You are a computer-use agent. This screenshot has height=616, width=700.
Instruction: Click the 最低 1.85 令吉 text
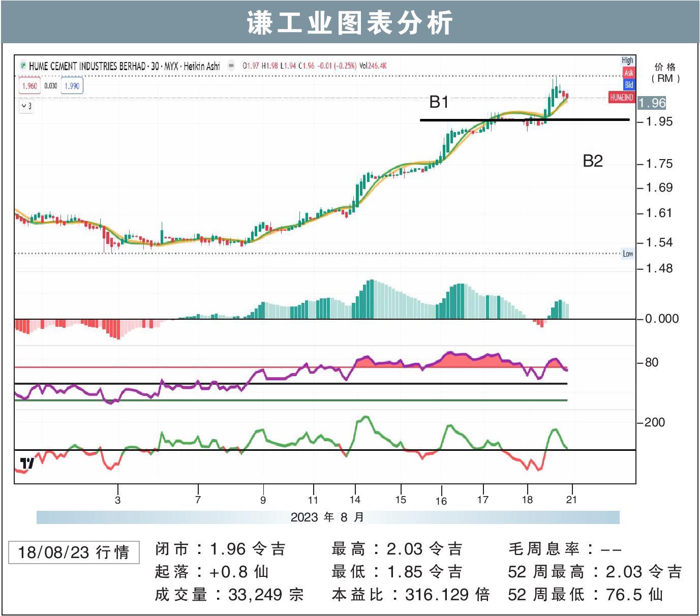(x=397, y=572)
